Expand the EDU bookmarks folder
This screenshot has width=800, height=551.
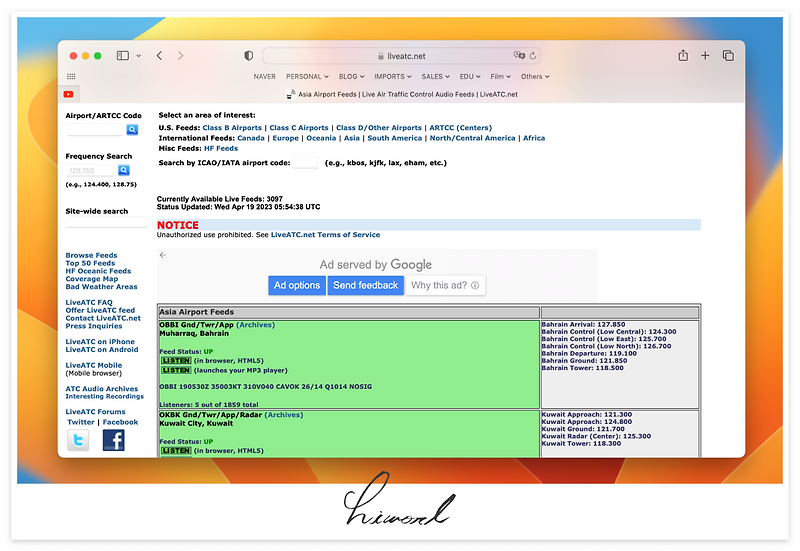coord(470,77)
